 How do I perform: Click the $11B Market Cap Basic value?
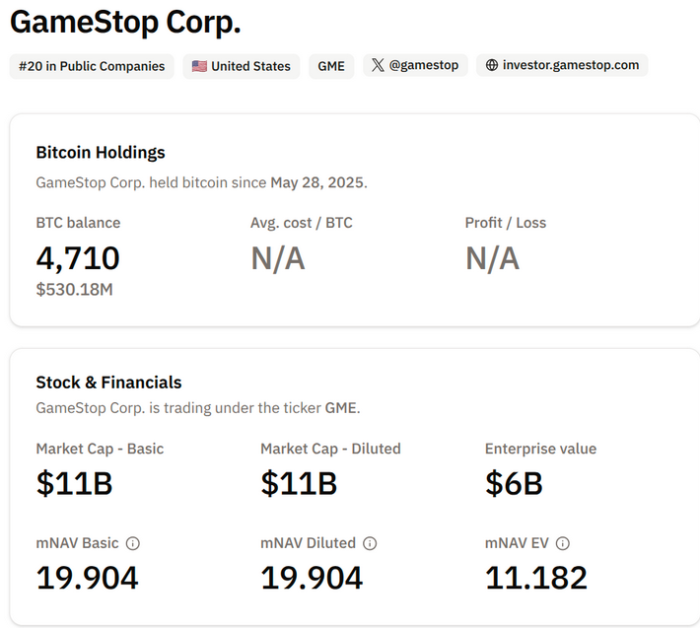tap(75, 483)
